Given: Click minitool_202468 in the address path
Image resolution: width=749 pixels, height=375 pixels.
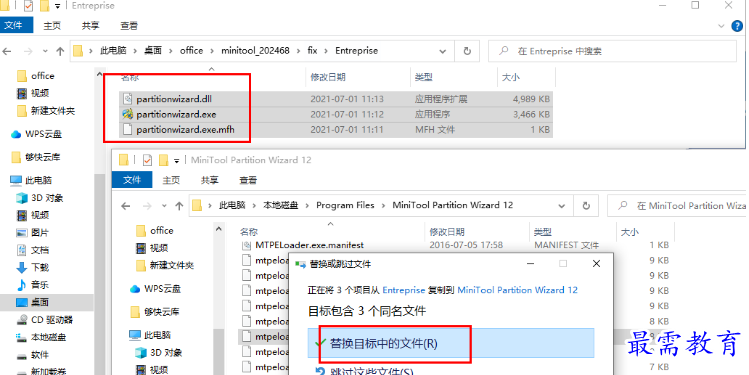Looking at the screenshot, I should pyautogui.click(x=255, y=51).
